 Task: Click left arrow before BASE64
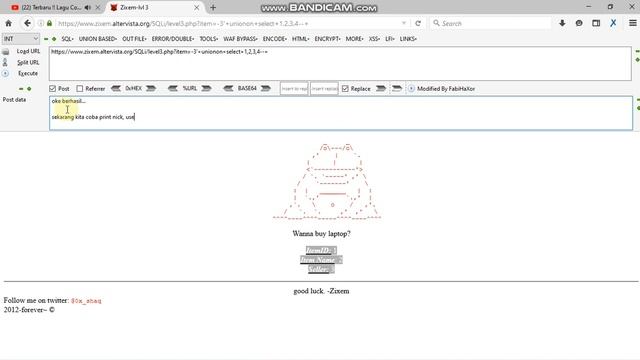click(228, 89)
